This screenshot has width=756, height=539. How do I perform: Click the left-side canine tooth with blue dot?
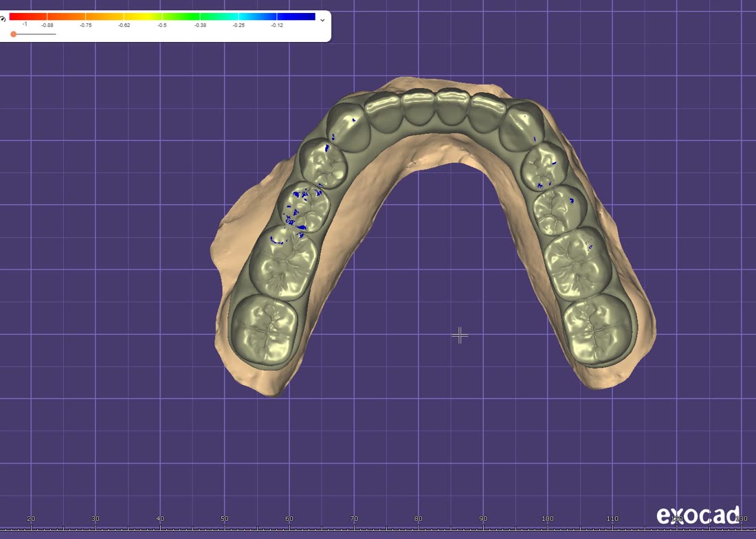click(348, 127)
